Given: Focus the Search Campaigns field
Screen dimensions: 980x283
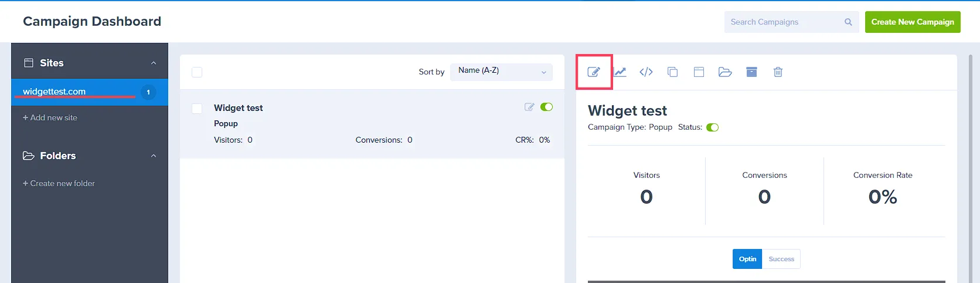Looking at the screenshot, I should (x=791, y=22).
